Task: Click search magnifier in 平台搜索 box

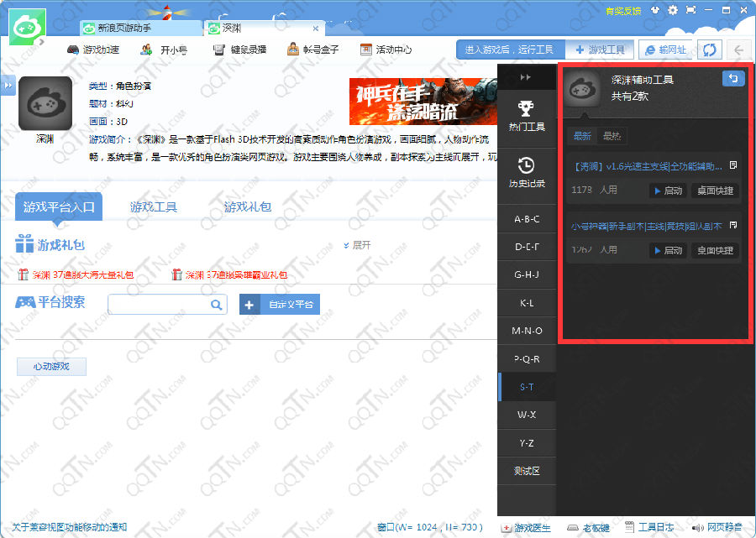Action: 216,305
